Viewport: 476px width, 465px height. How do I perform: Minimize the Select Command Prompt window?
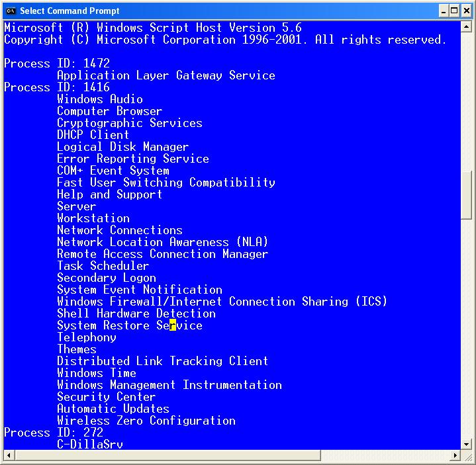(x=444, y=11)
